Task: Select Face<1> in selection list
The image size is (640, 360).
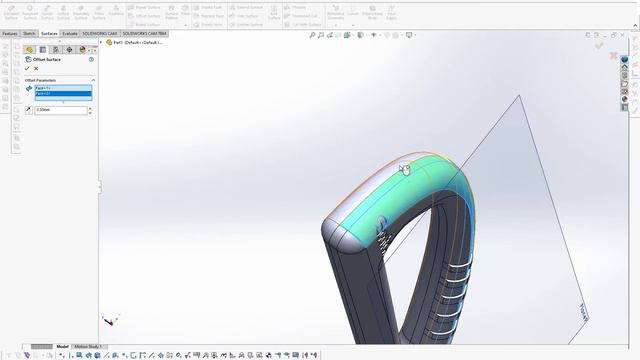Action: [x=63, y=88]
